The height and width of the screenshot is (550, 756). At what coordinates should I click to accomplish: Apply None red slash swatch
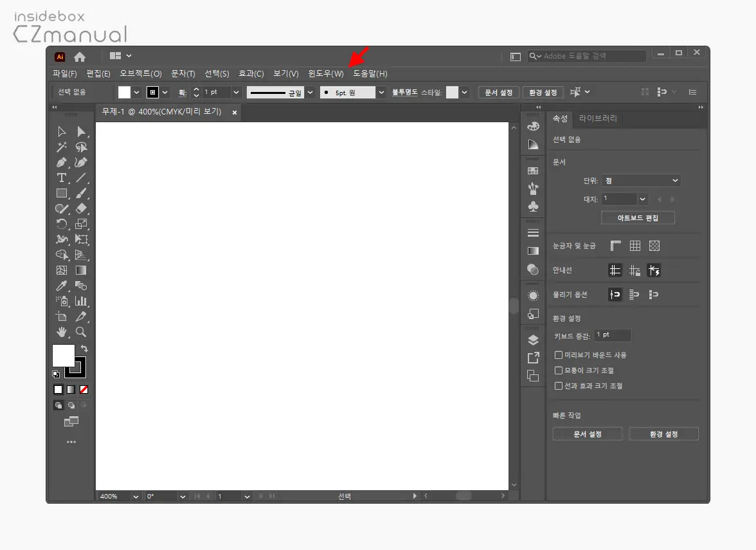click(84, 389)
